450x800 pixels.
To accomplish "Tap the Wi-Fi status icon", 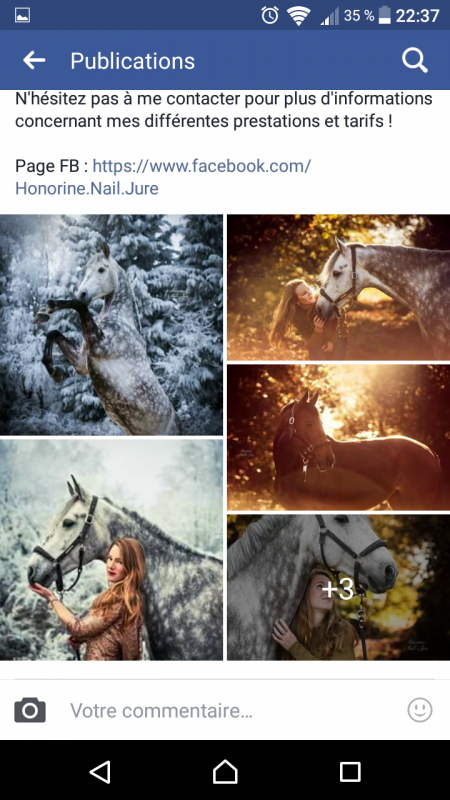I will (x=299, y=16).
